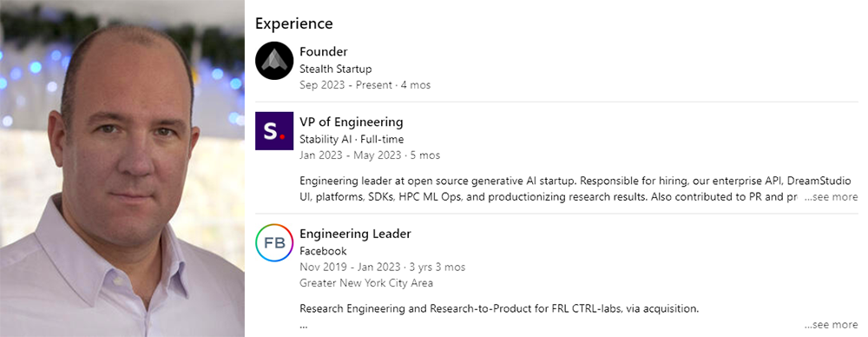Image resolution: width=868 pixels, height=337 pixels.
Task: Click the Facebook FB circular logo
Action: (x=274, y=243)
